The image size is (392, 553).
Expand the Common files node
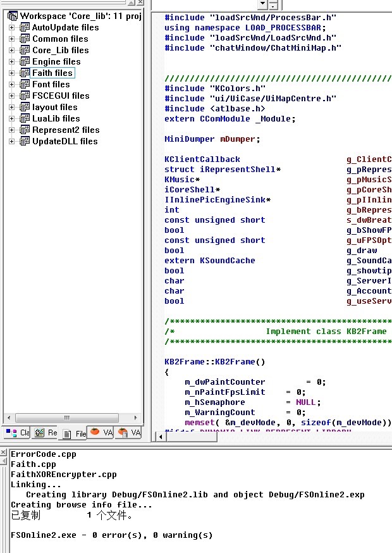12,39
